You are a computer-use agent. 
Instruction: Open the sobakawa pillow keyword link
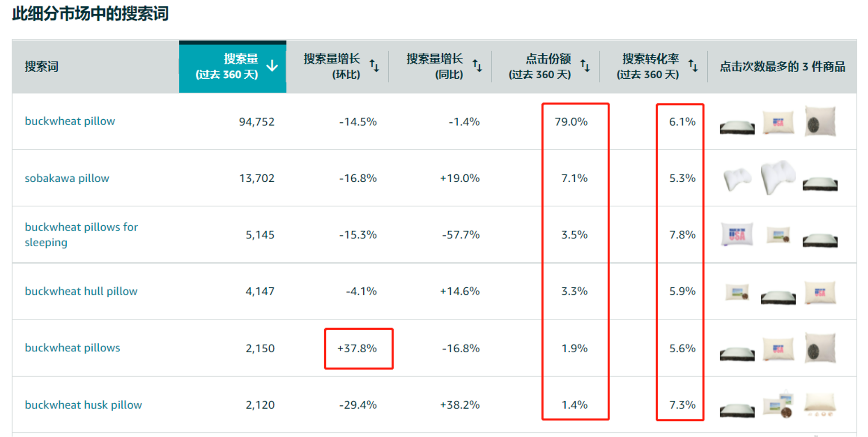pyautogui.click(x=67, y=178)
